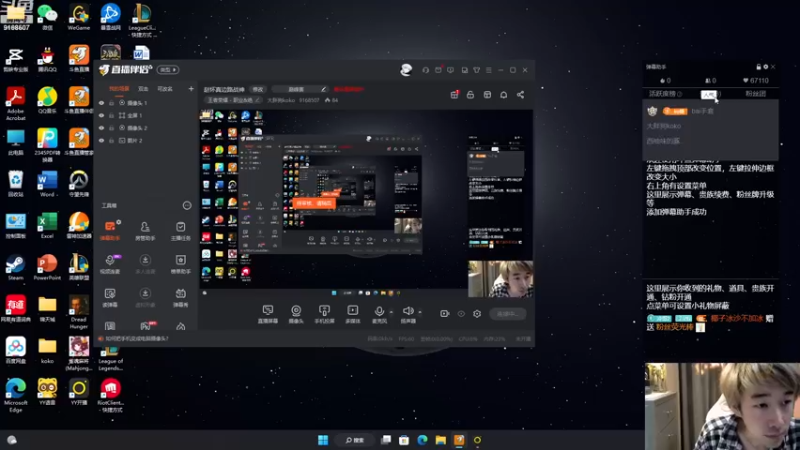This screenshot has height=450, width=800.
Task: Lock the 摄像头 2 source
Action: tap(111, 128)
